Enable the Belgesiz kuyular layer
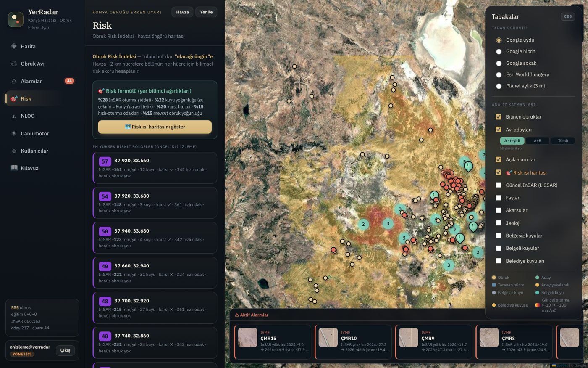This screenshot has height=368, width=588. pyautogui.click(x=499, y=236)
